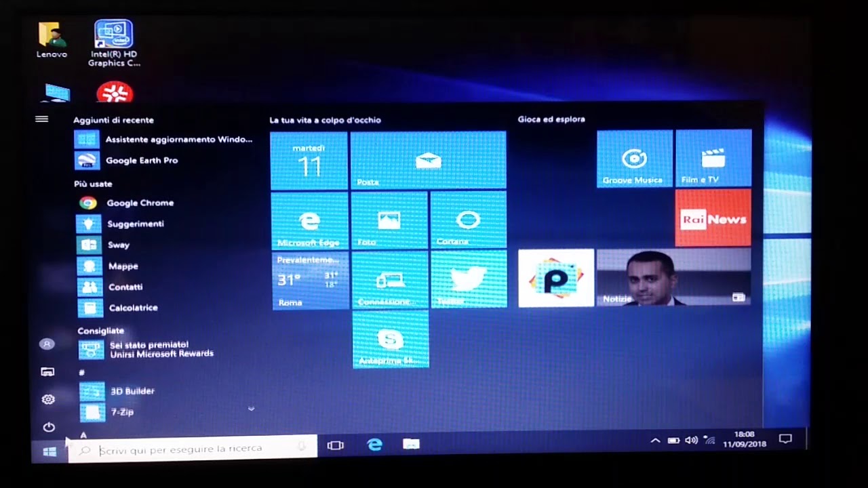The height and width of the screenshot is (488, 868).
Task: Open the weather tile for Roma
Action: (x=311, y=280)
